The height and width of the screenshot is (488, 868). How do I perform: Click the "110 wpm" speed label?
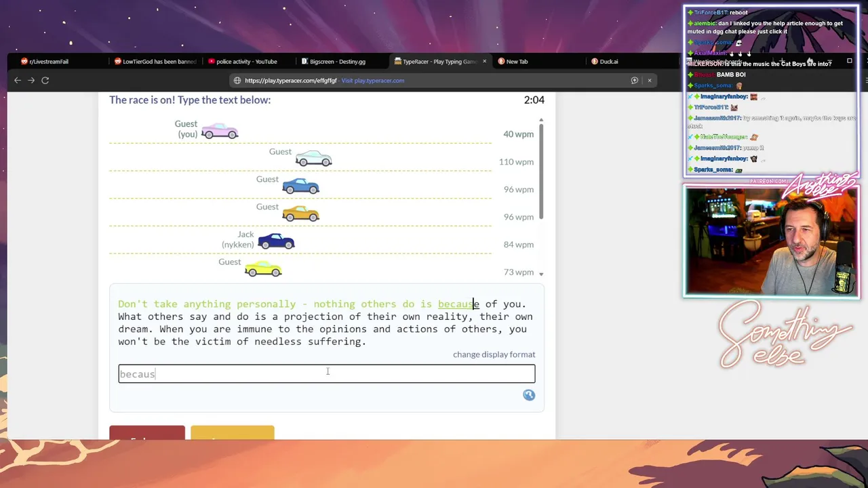tap(516, 162)
